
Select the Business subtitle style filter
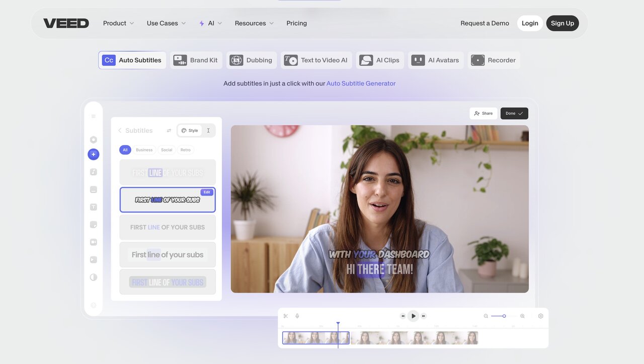[x=144, y=150]
